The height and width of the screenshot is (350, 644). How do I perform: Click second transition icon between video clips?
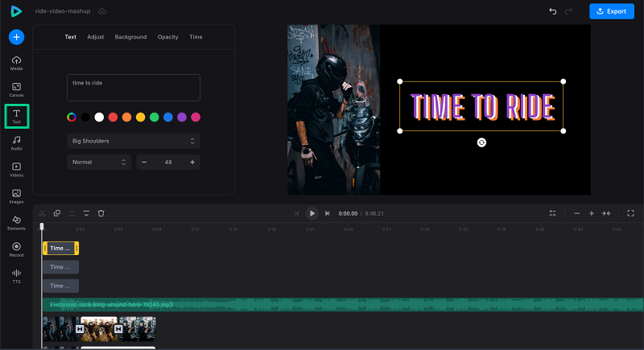click(x=118, y=329)
